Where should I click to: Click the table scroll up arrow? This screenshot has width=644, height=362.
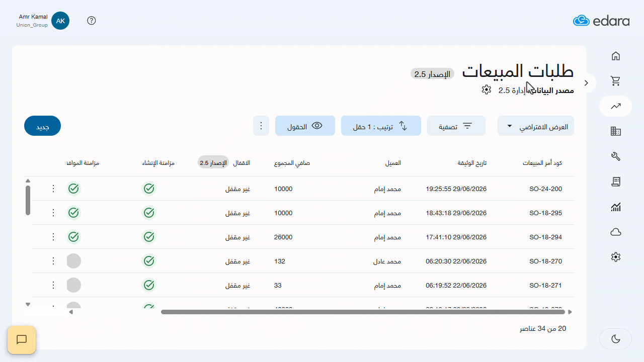(x=28, y=181)
